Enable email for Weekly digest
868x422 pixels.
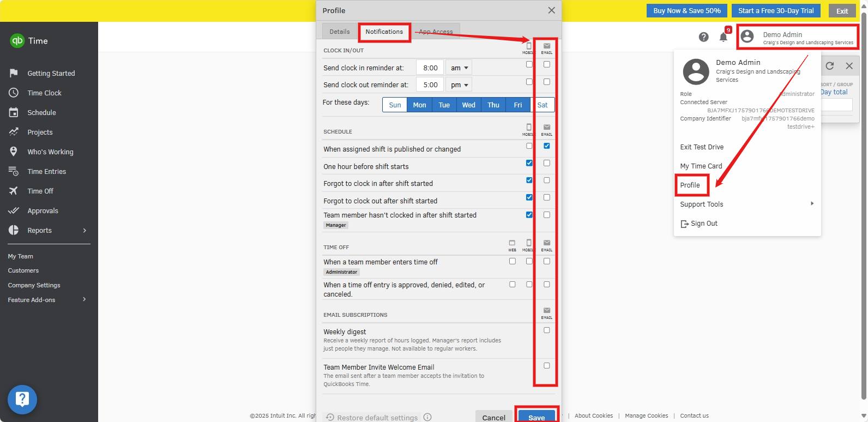click(x=546, y=330)
